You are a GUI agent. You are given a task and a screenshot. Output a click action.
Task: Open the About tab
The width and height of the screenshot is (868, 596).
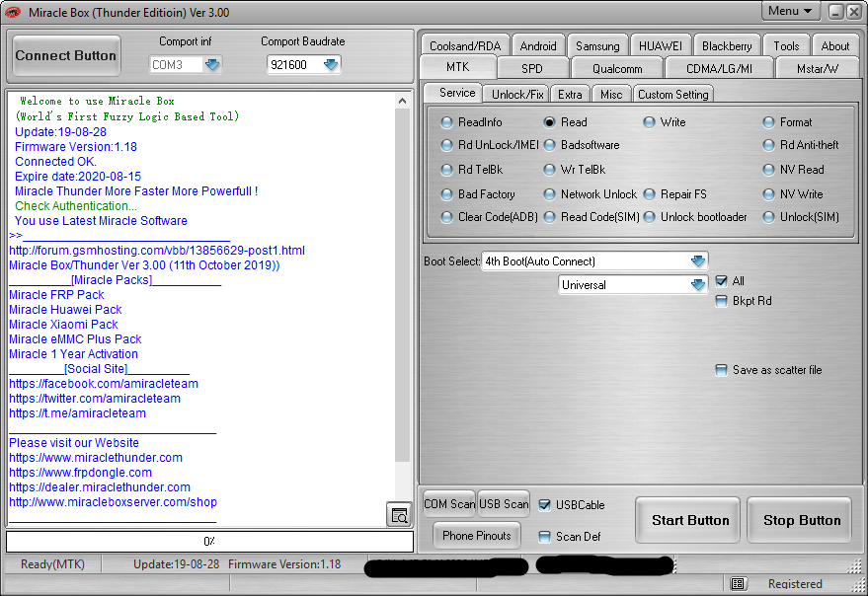point(834,46)
